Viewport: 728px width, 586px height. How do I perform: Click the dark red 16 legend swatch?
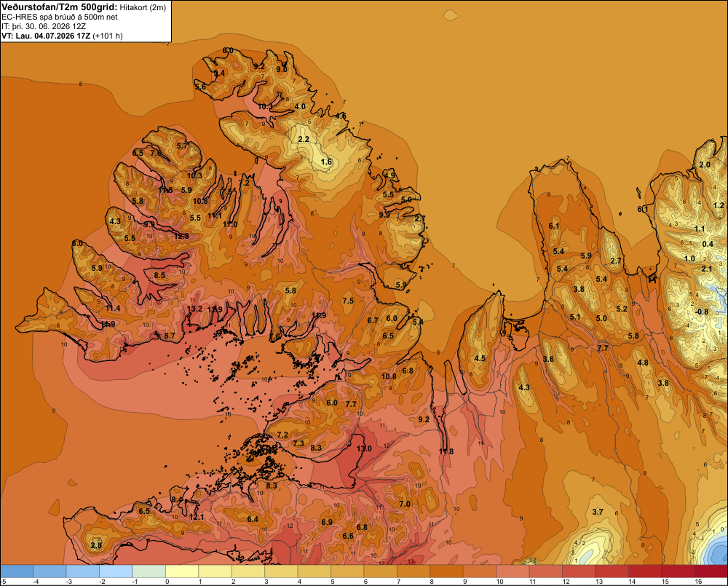click(711, 571)
